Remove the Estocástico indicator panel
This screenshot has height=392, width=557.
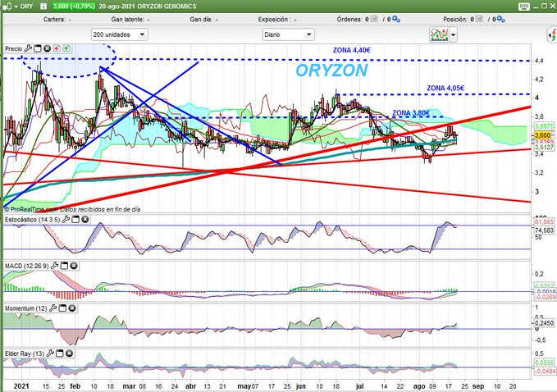84,220
